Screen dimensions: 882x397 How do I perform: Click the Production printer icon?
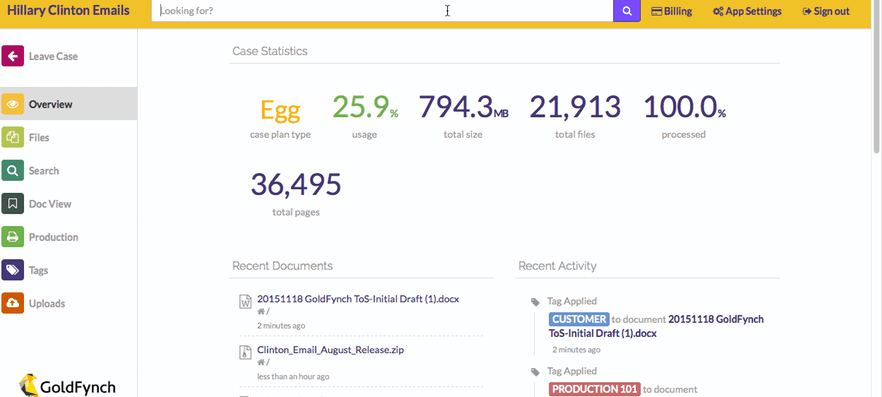[x=12, y=237]
